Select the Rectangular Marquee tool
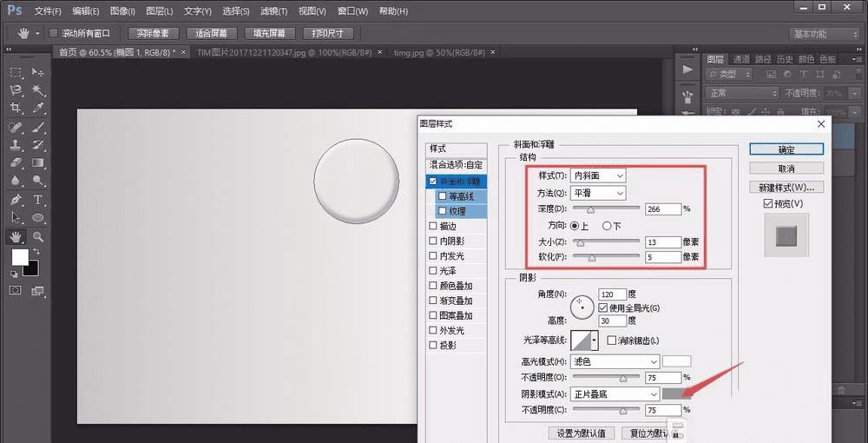The width and height of the screenshot is (868, 443). (x=16, y=72)
